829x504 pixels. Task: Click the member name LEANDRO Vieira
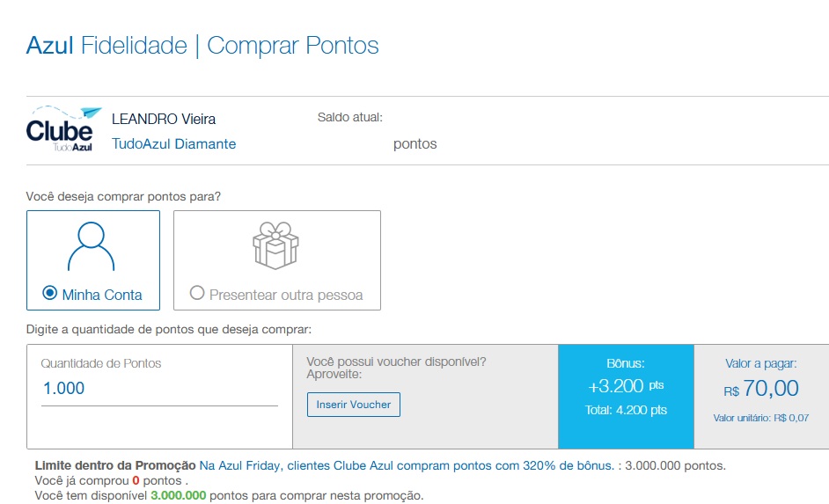(164, 119)
